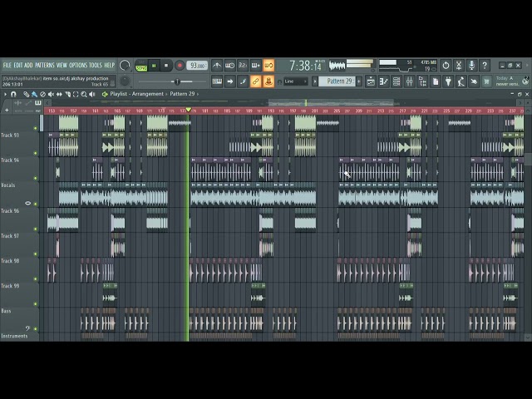Open playlist options arrow menu
Image resolution: width=532 pixels, height=399 pixels.
coord(5,94)
